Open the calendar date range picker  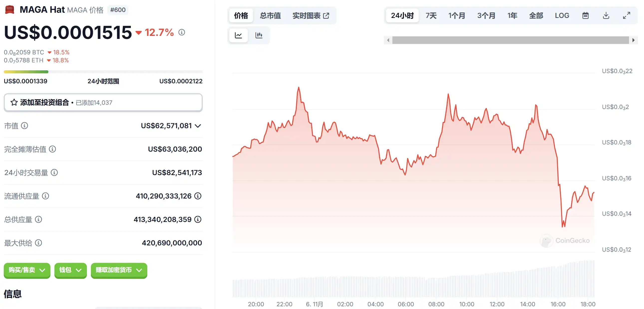point(585,15)
